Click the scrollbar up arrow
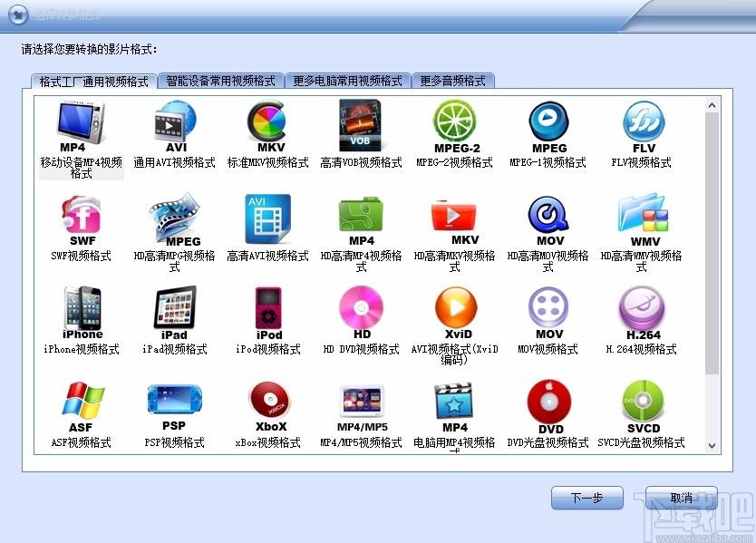This screenshot has height=543, width=756. 712,105
